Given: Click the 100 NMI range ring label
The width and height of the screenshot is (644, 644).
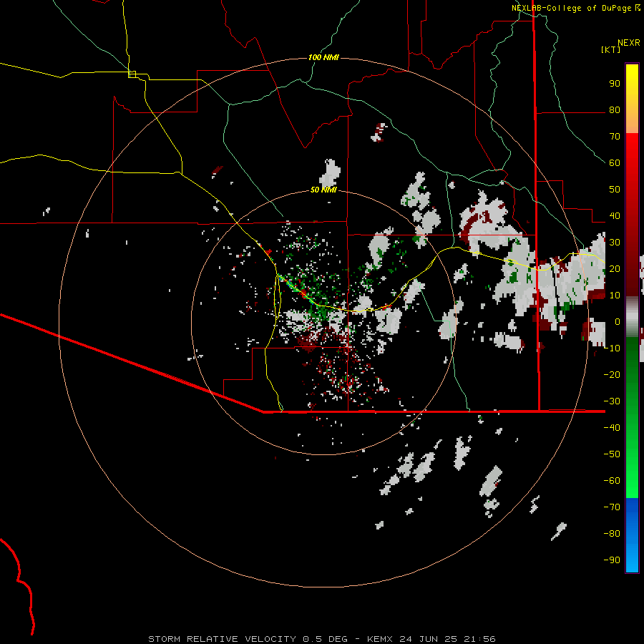Looking at the screenshot, I should [x=323, y=57].
